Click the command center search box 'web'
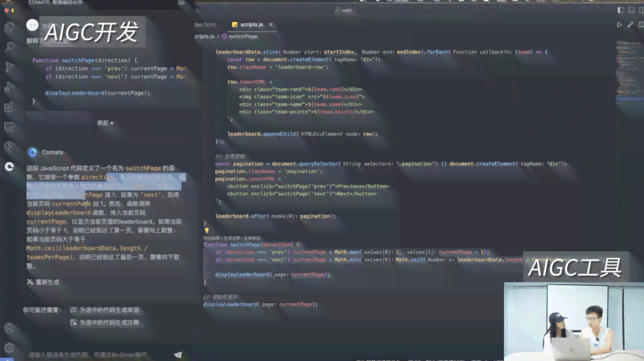The height and width of the screenshot is (361, 644). (x=344, y=10)
